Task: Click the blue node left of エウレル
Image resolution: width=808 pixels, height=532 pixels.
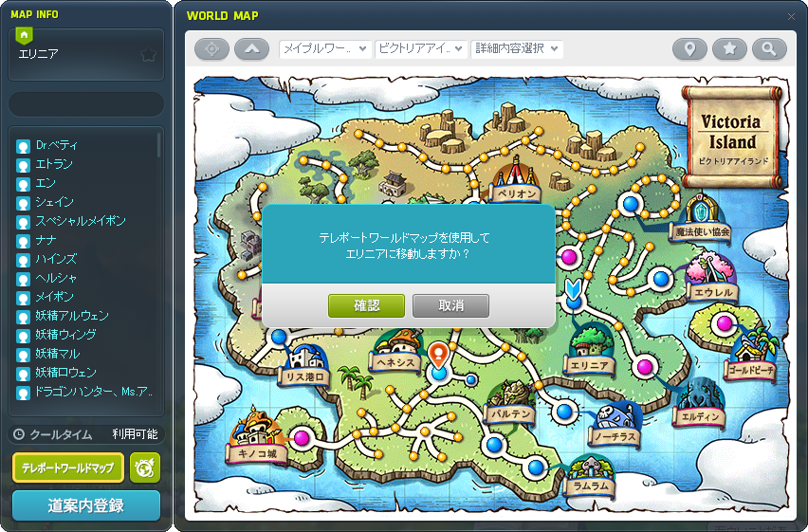Action: click(x=661, y=279)
